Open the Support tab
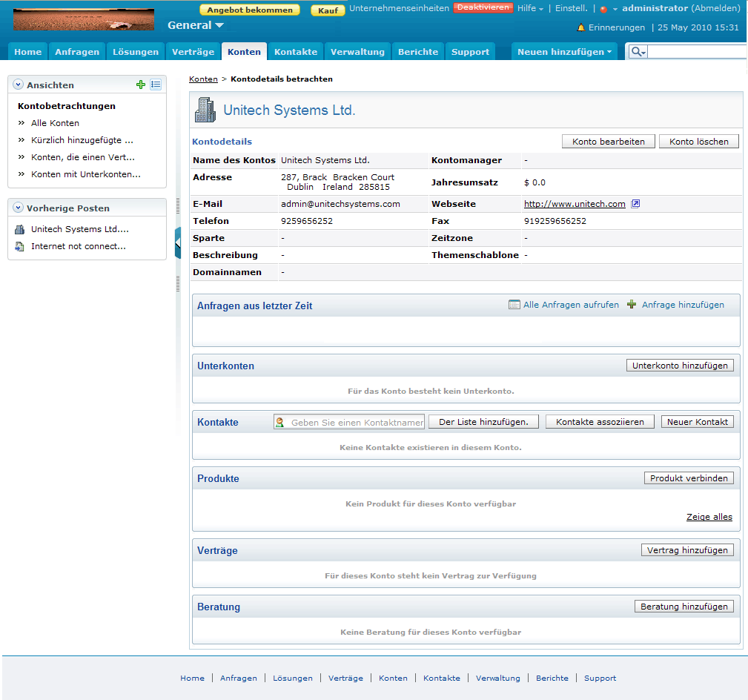748x700 pixels. pyautogui.click(x=470, y=51)
